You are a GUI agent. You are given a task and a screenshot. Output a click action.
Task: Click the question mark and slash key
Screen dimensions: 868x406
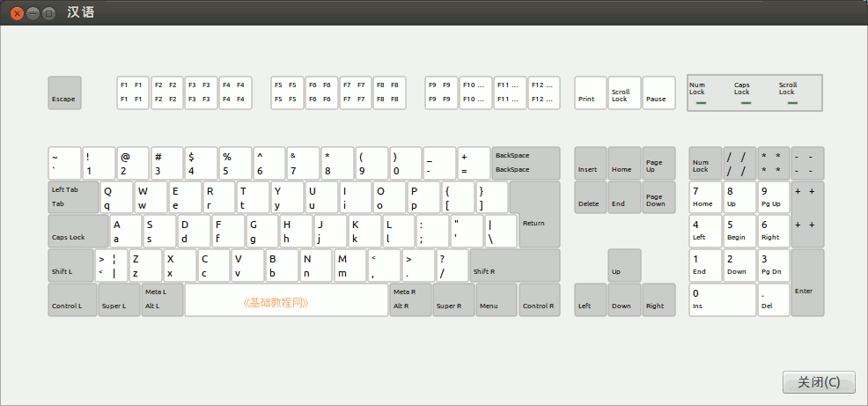(x=452, y=266)
